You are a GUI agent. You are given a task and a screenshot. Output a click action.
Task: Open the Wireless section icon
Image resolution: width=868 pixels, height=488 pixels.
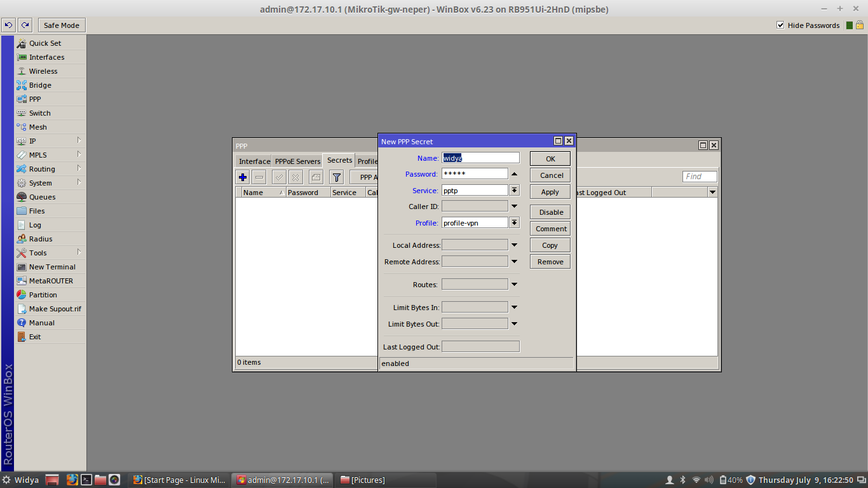coord(22,71)
